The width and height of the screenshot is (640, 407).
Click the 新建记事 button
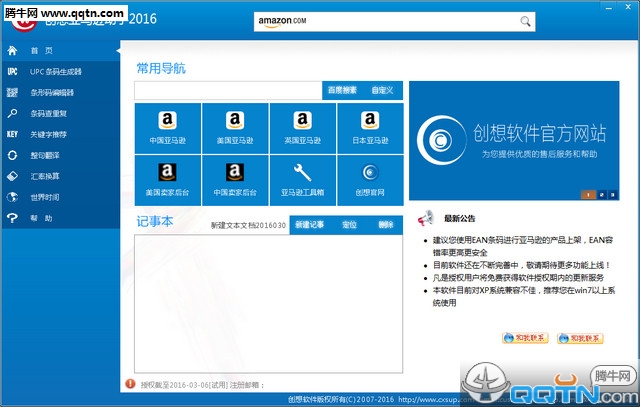click(309, 225)
